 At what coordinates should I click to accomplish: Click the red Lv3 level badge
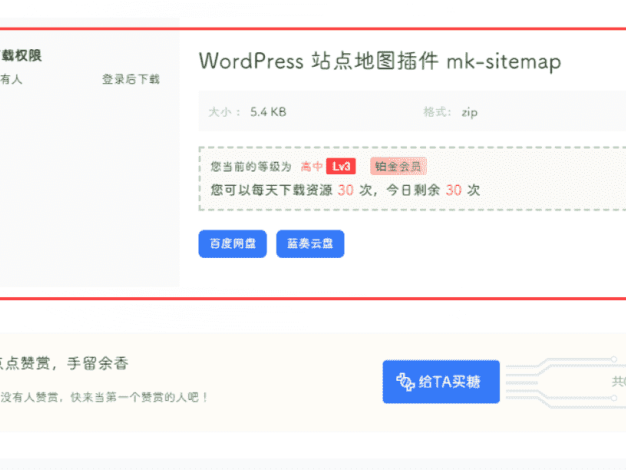point(342,167)
